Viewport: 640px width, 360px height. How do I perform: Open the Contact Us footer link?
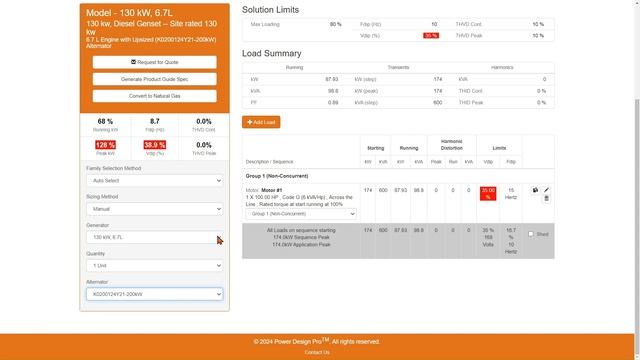pos(317,352)
